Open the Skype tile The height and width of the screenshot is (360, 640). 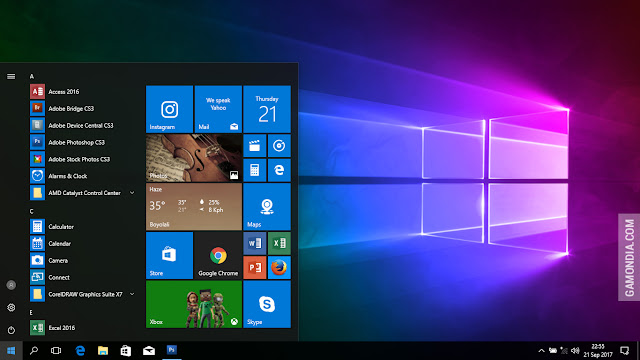click(267, 304)
